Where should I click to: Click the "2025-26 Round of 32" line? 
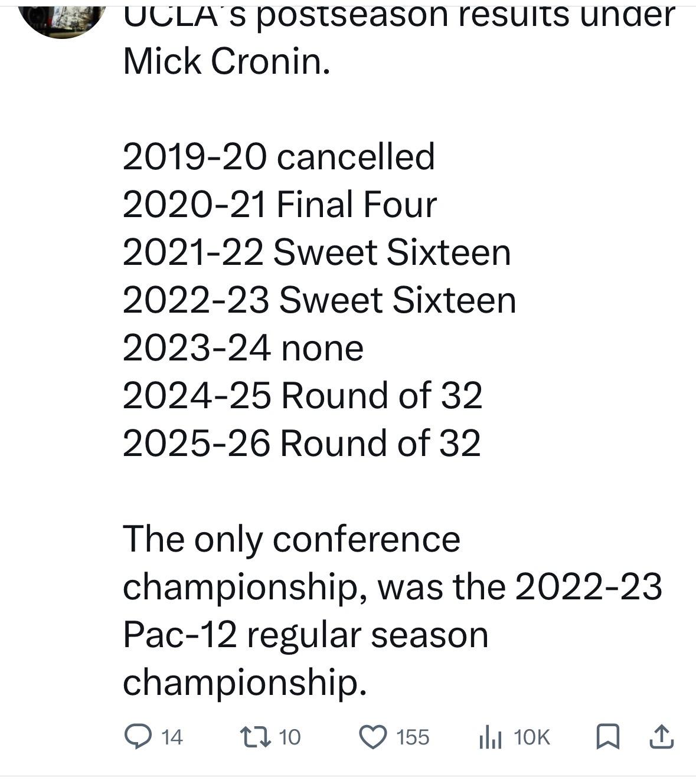(302, 443)
